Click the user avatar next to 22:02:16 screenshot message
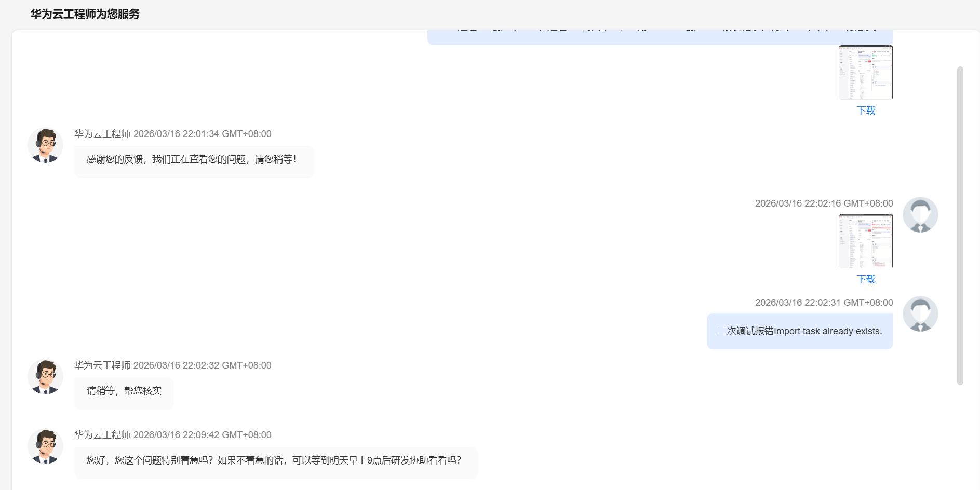Image resolution: width=980 pixels, height=490 pixels. point(920,214)
